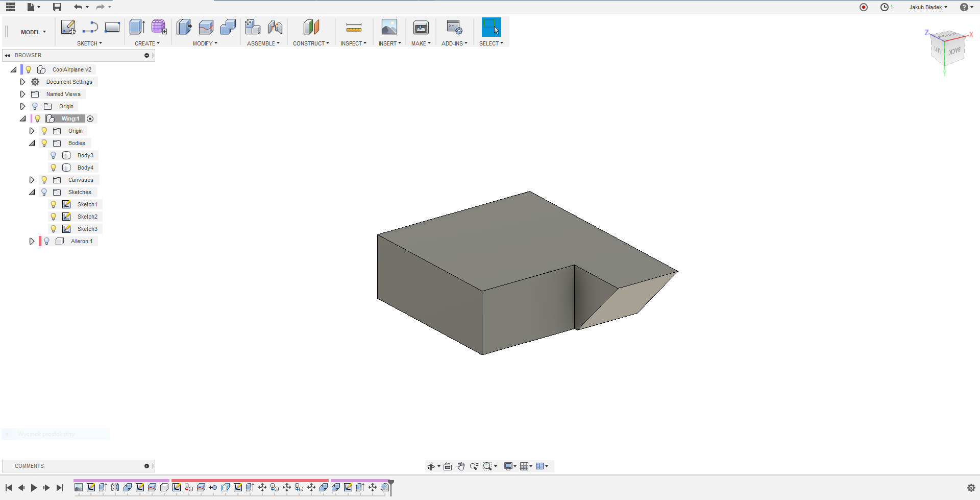Click the Orbit navigation tool
980x500 pixels.
[431, 466]
